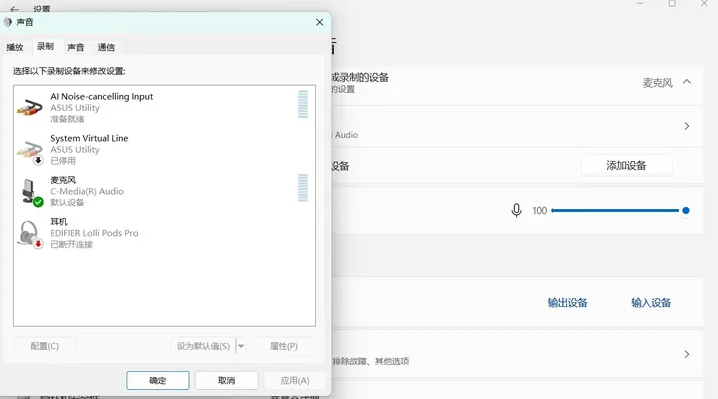Click the 准备就绪 status text
This screenshot has height=399, width=718.
point(67,119)
